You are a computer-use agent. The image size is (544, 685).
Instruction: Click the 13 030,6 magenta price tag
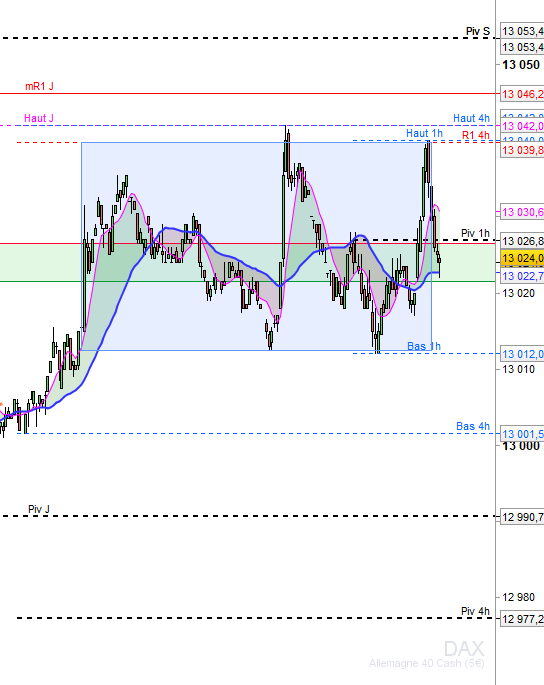(522, 212)
